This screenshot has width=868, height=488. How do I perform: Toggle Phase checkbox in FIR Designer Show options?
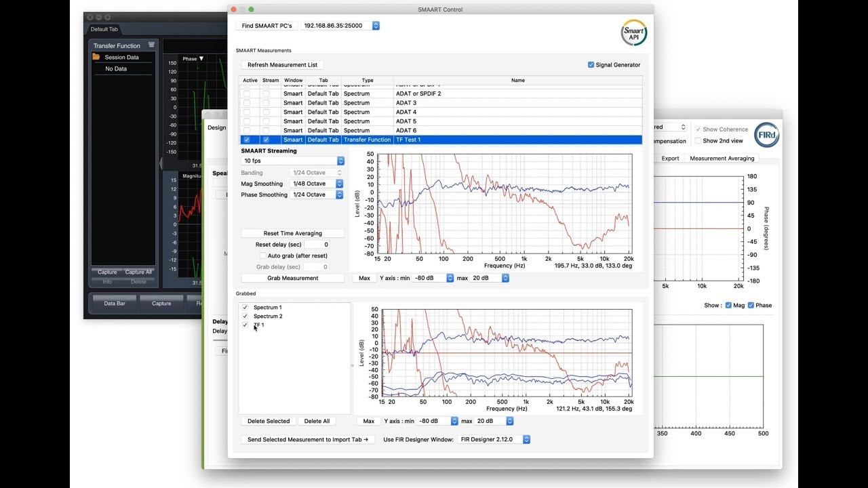pyautogui.click(x=751, y=305)
